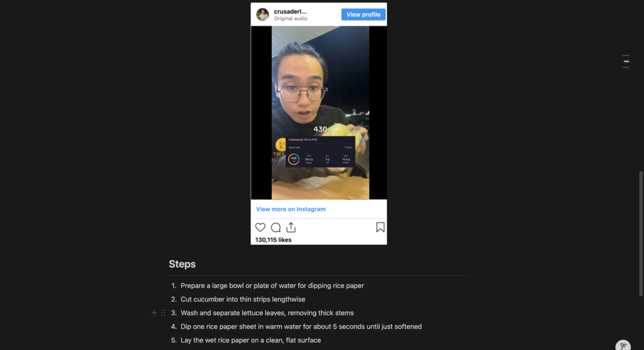This screenshot has height=350, width=644.
Task: Click the page vertical scrollbar thumb
Action: click(x=640, y=233)
